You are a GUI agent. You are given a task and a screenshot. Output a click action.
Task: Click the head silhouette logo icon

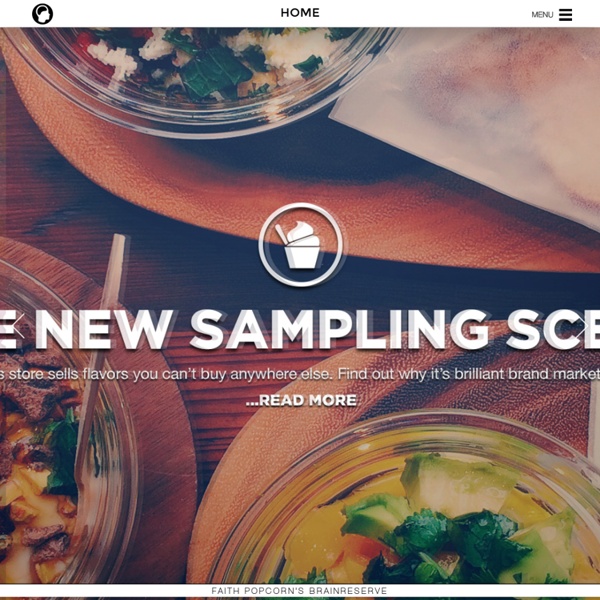[x=42, y=14]
